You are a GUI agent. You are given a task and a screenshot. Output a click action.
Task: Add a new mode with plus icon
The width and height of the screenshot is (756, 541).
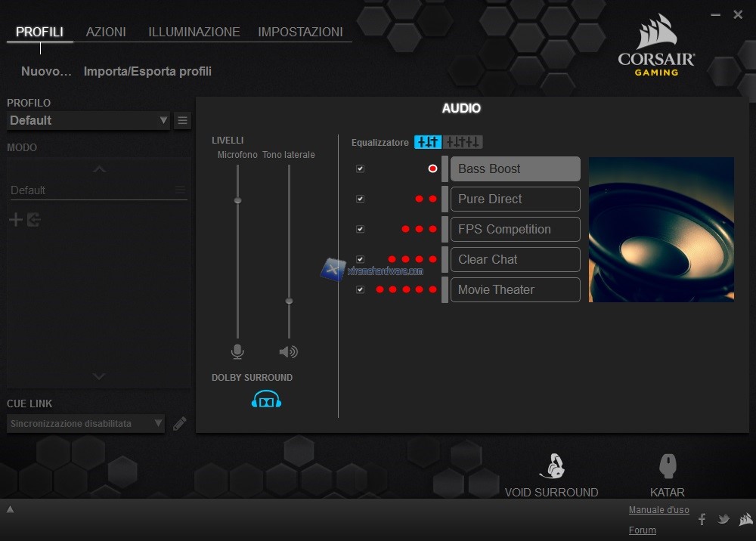click(15, 220)
